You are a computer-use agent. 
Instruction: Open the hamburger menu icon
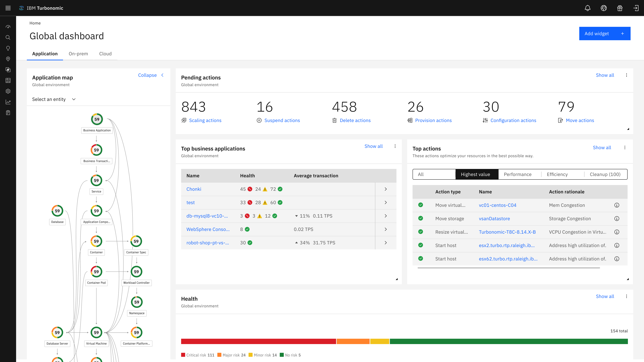[x=8, y=8]
